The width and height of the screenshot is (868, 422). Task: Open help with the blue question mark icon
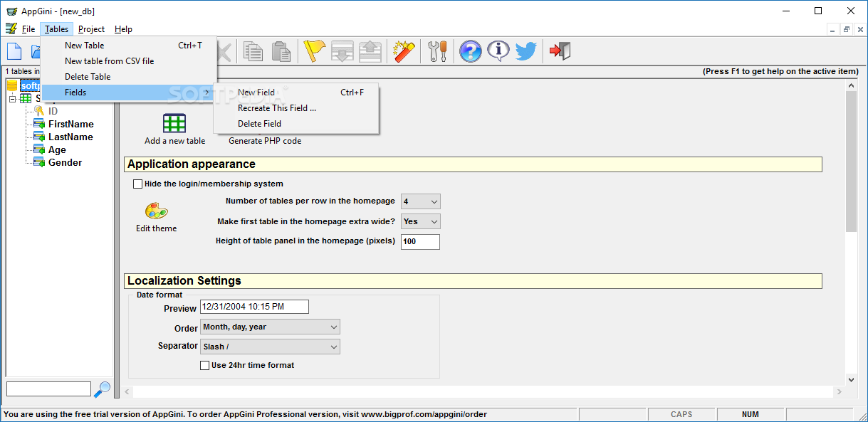(x=471, y=51)
